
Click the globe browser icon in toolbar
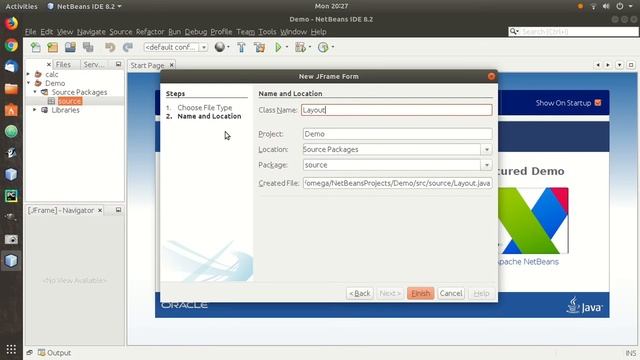pos(220,47)
